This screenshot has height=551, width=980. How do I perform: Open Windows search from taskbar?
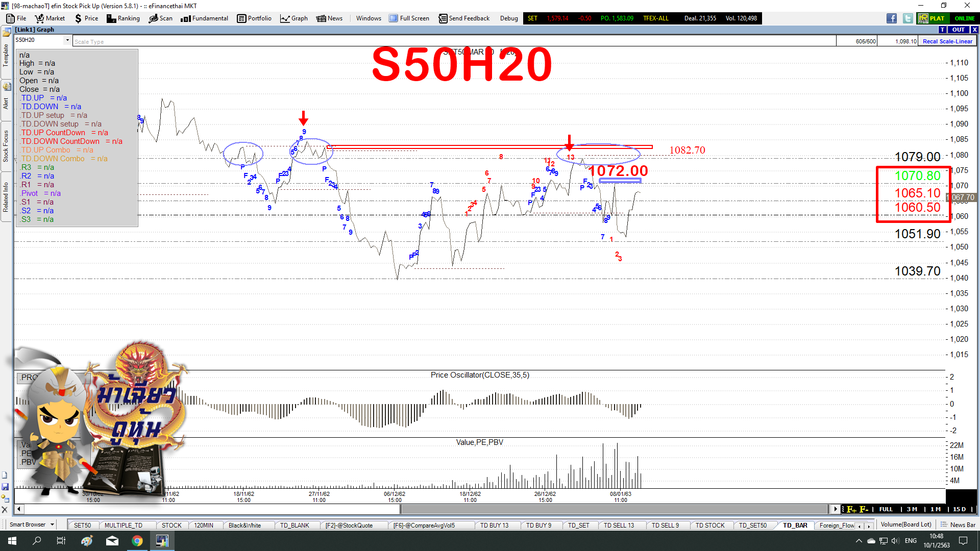click(x=37, y=541)
